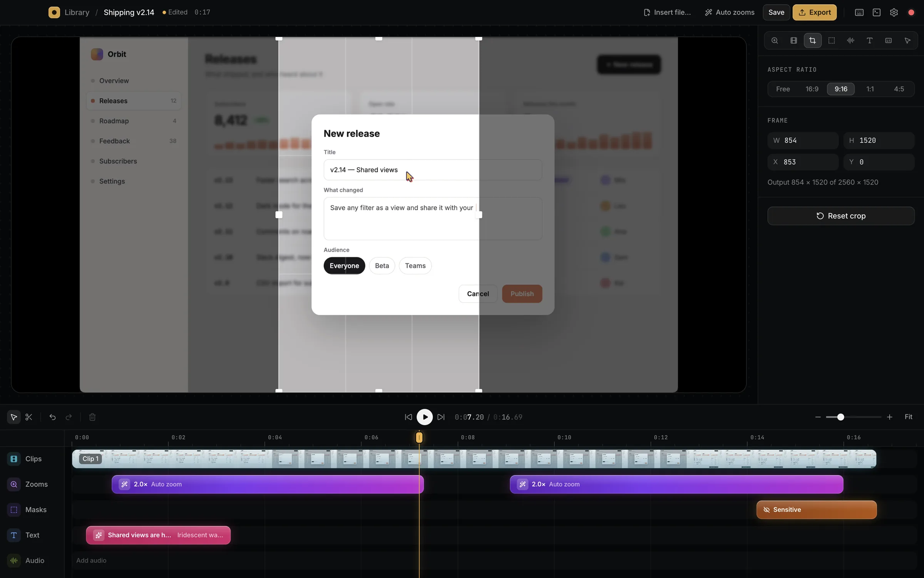Screen dimensions: 924x578
Task: Export the video
Action: [814, 12]
